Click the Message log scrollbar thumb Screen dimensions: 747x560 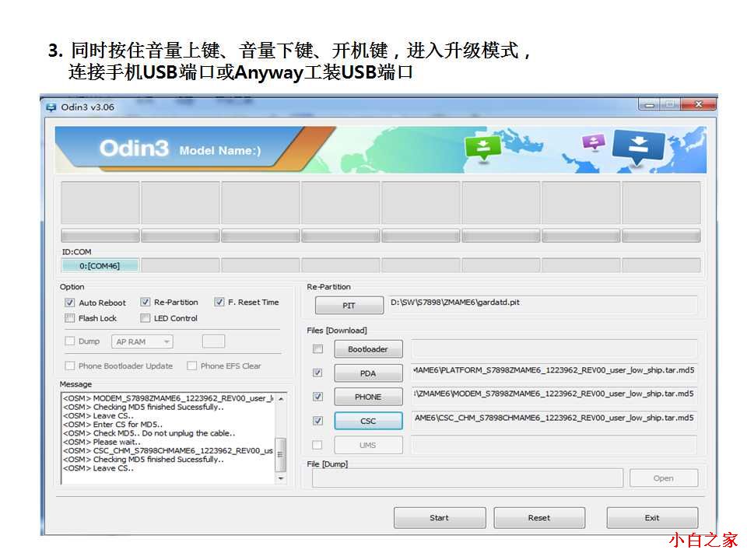pyautogui.click(x=281, y=454)
